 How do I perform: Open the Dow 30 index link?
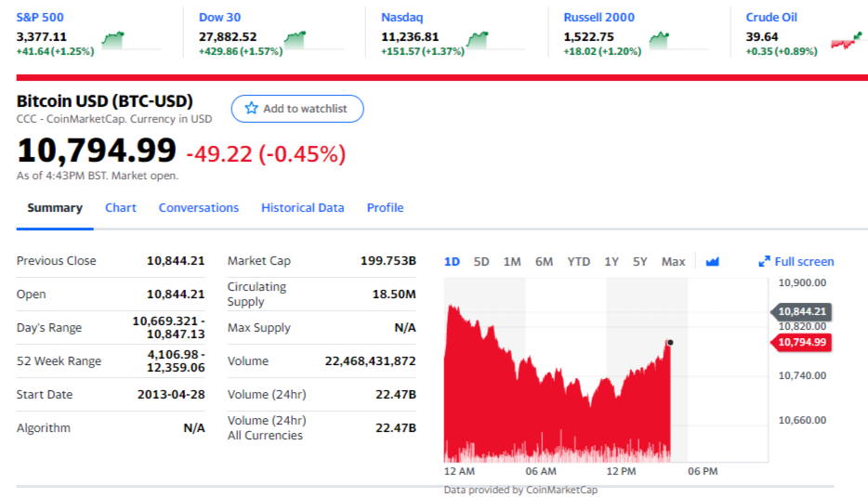pos(219,17)
